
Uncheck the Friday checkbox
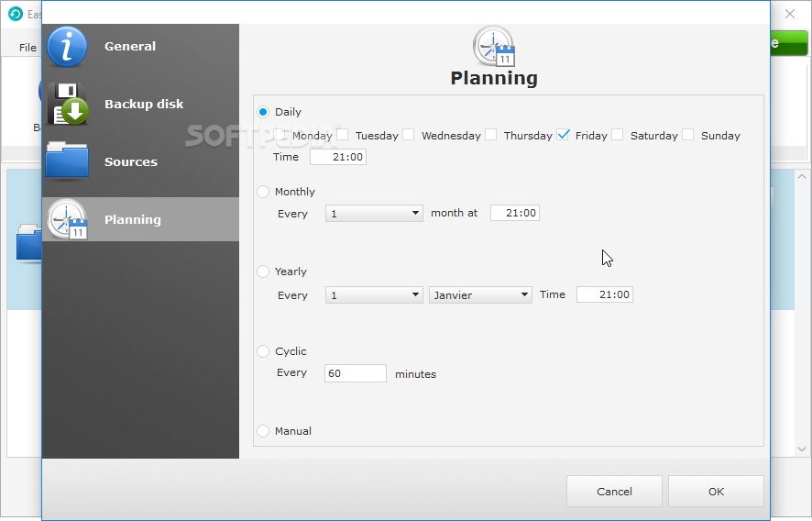click(563, 135)
